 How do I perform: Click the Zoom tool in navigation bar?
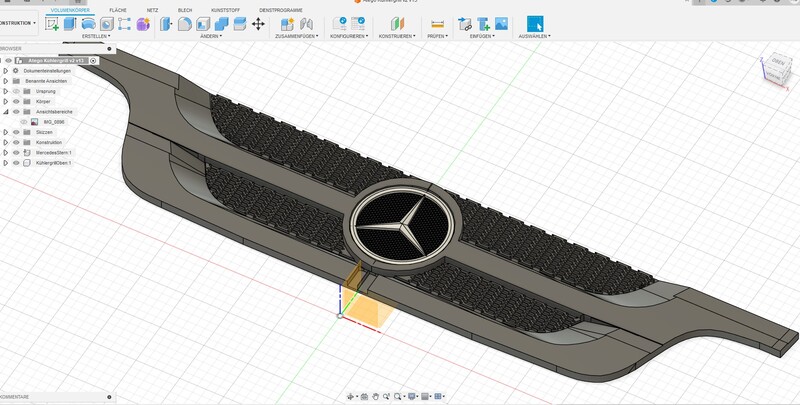tap(386, 396)
